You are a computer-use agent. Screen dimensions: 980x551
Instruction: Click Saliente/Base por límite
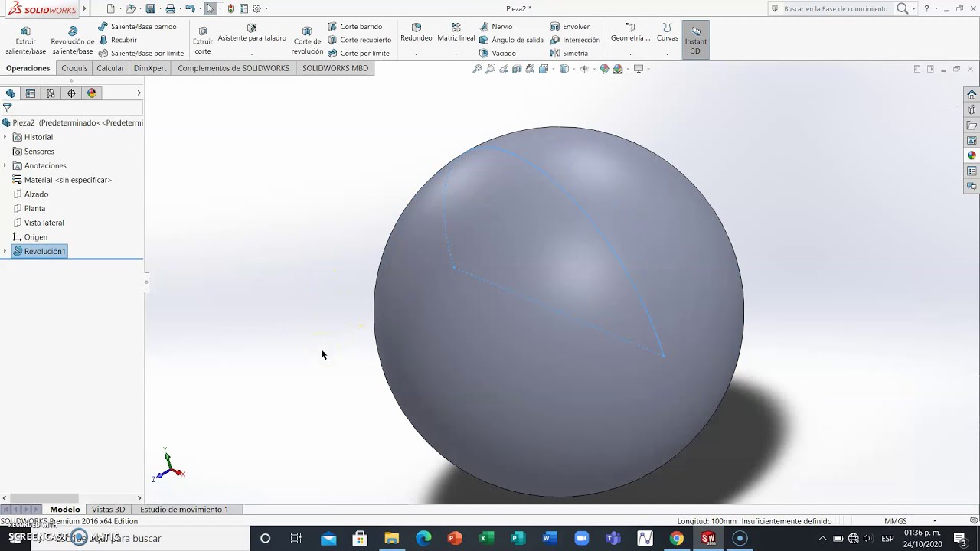click(141, 54)
